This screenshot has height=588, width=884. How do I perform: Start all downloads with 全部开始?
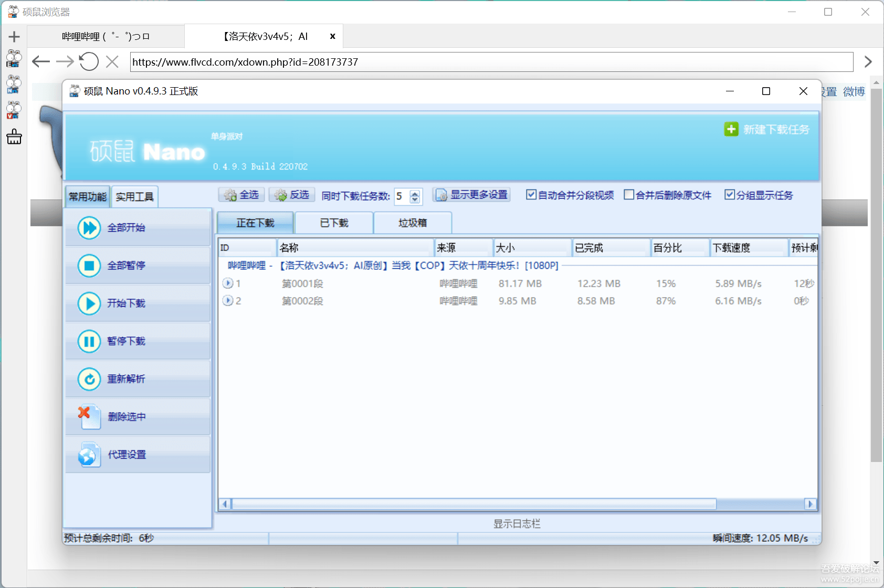[138, 228]
